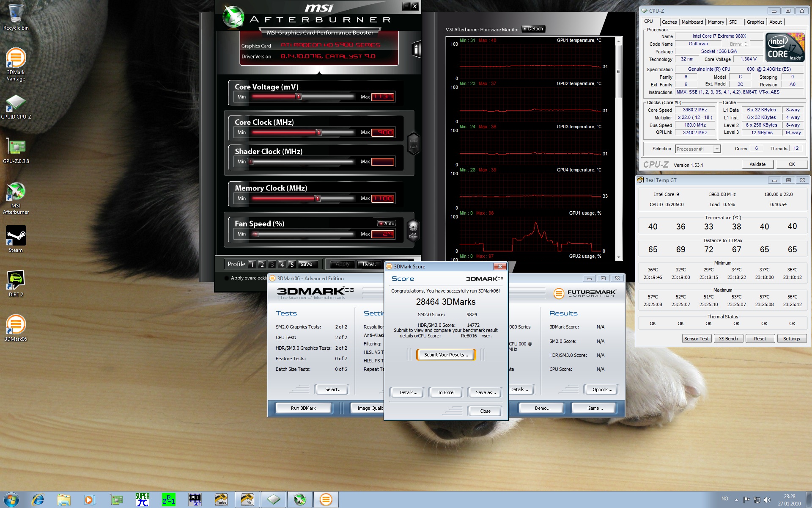Viewport: 812px width, 508px height.
Task: Click the volume icon in system tray
Action: [767, 500]
